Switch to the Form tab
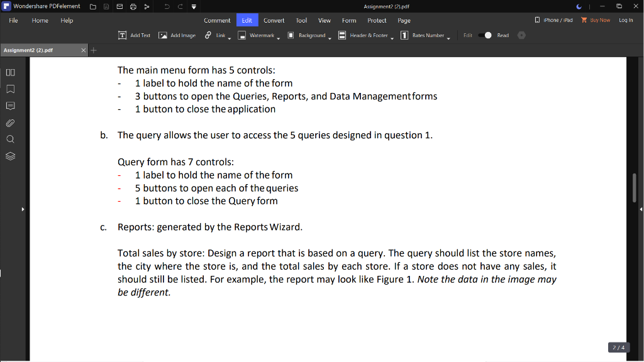644x362 pixels. [349, 20]
